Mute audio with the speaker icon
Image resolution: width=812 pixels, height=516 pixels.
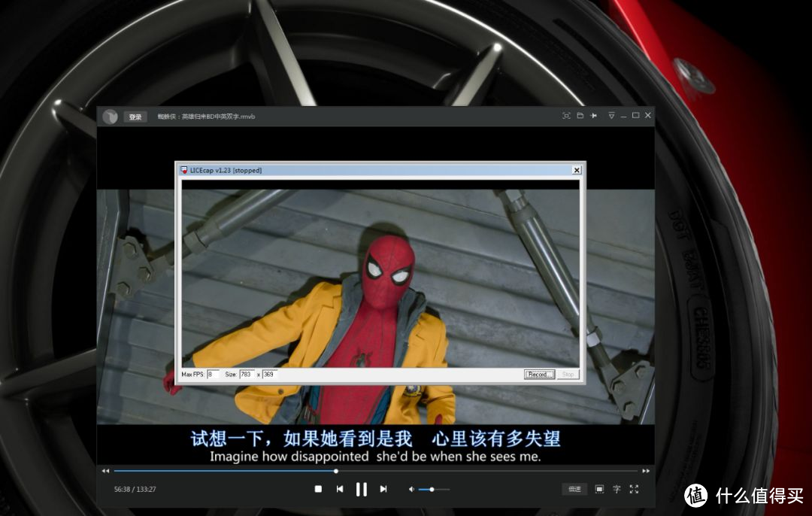[x=411, y=489]
